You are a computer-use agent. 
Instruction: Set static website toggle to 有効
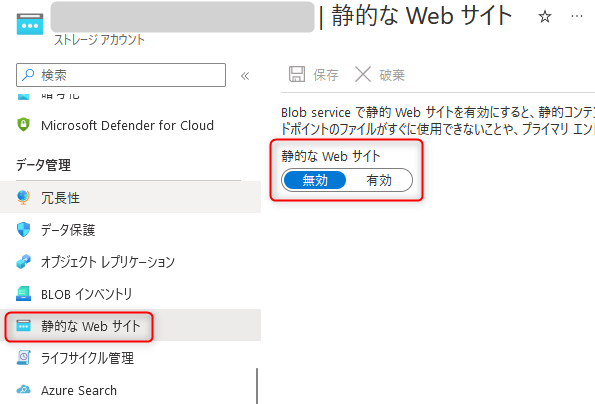[379, 180]
